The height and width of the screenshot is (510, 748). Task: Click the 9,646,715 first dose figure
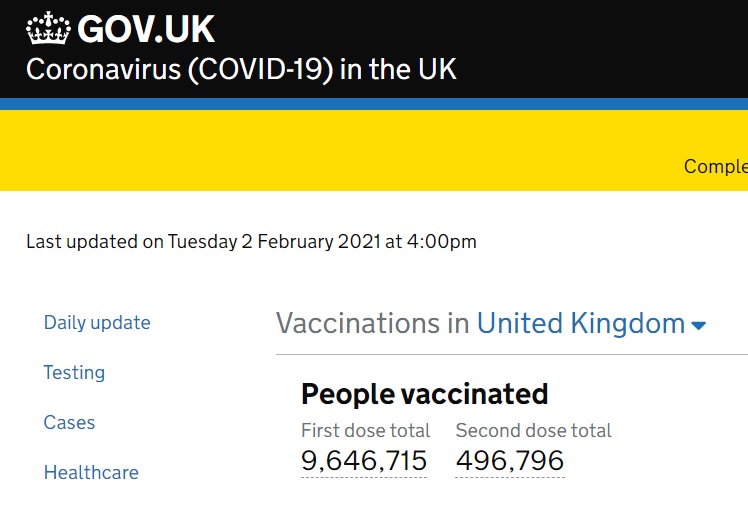click(x=364, y=461)
